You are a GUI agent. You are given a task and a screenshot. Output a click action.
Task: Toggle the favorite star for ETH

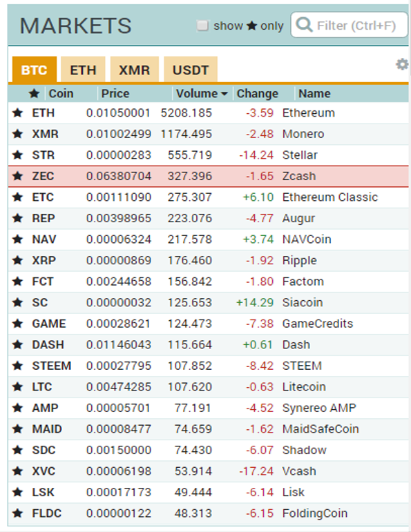point(18,112)
